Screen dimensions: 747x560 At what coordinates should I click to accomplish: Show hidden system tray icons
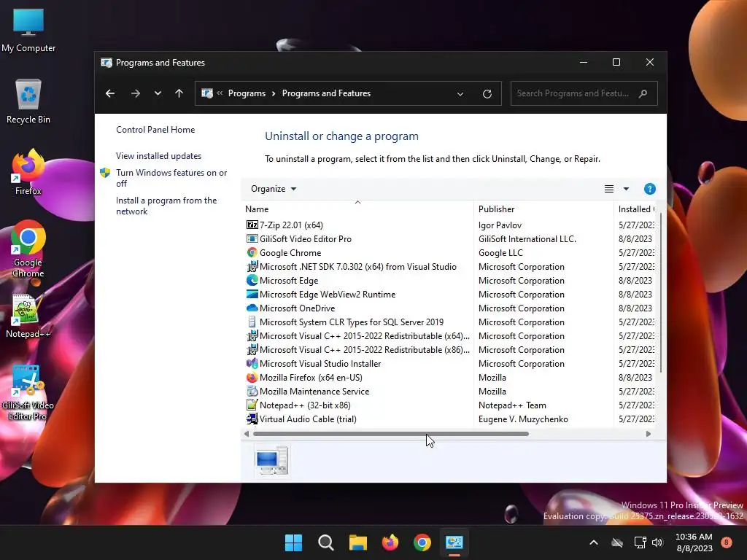coord(594,542)
